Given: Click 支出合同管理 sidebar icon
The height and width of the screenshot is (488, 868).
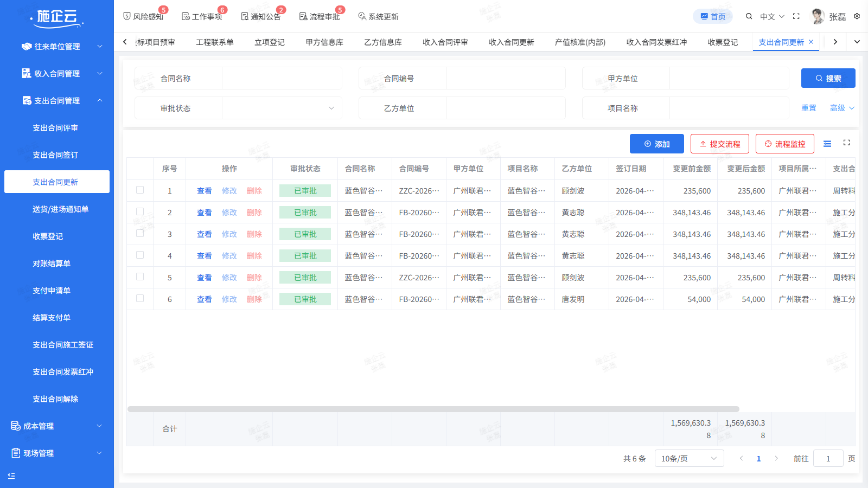Looking at the screenshot, I should [x=27, y=100].
